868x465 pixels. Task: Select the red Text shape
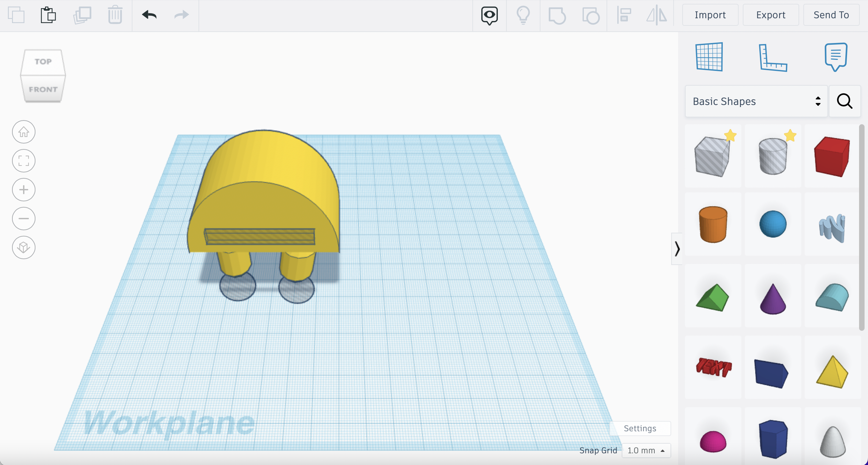coord(713,368)
